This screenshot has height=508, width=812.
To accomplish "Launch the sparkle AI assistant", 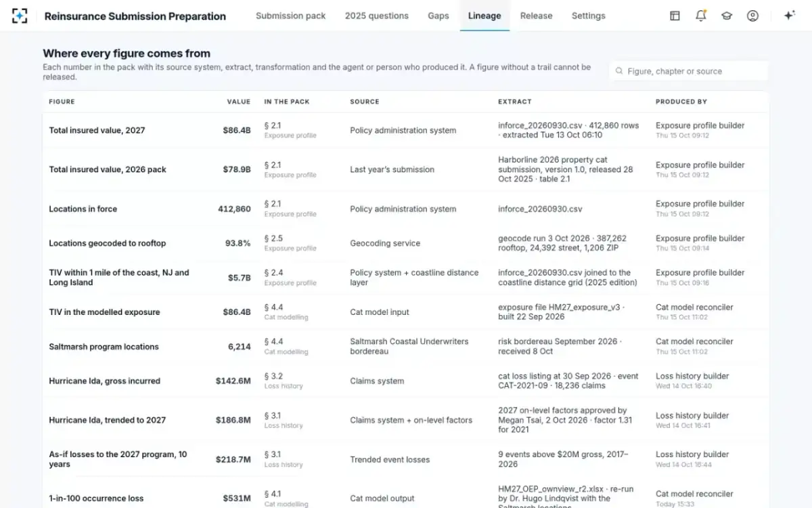I will coord(789,16).
